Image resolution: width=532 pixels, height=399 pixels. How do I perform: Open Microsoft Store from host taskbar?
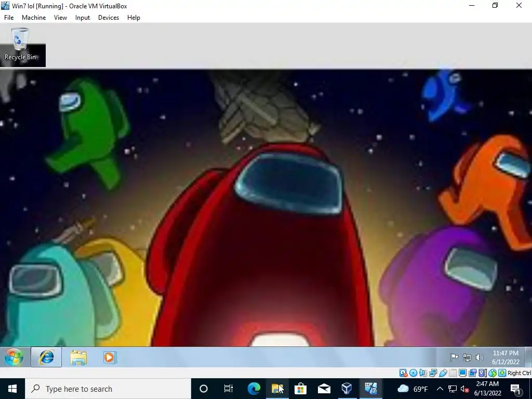coord(300,389)
